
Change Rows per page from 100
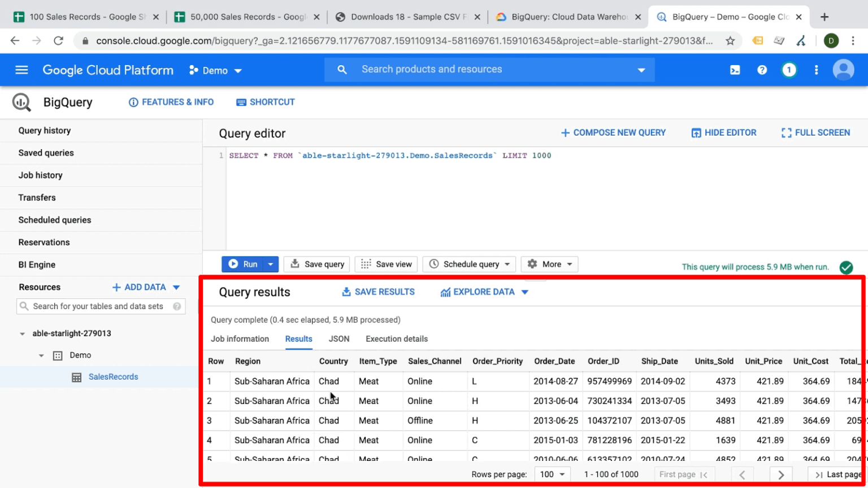click(x=552, y=474)
